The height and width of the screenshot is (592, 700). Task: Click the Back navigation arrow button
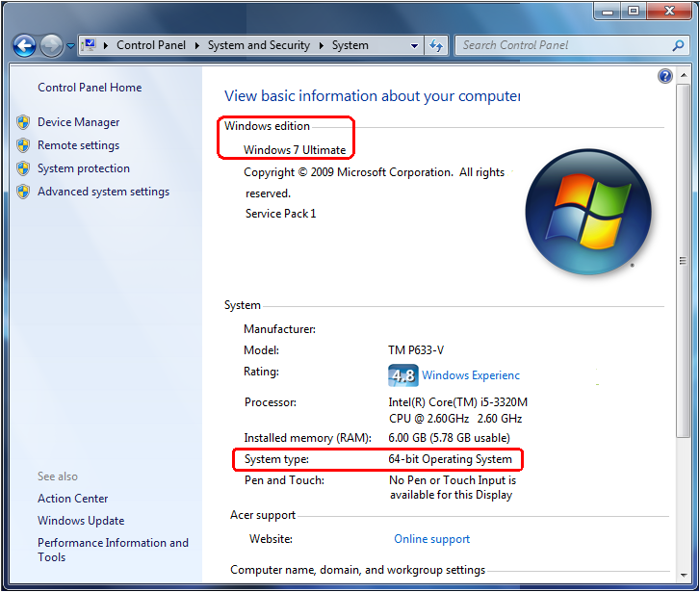coord(25,45)
